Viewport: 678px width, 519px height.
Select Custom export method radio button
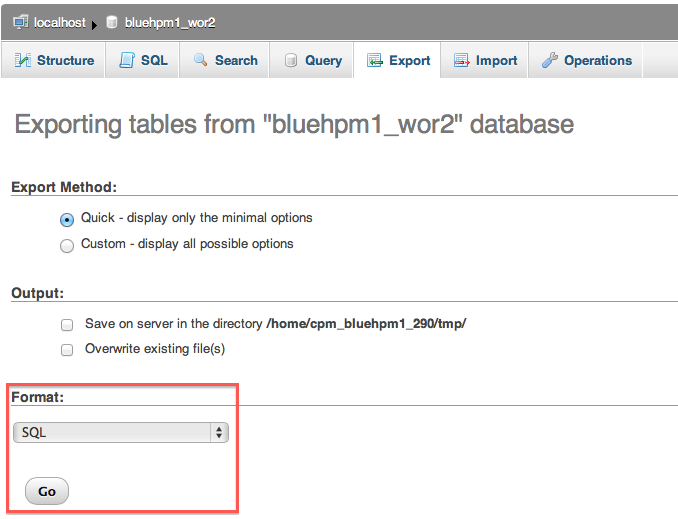click(x=67, y=245)
